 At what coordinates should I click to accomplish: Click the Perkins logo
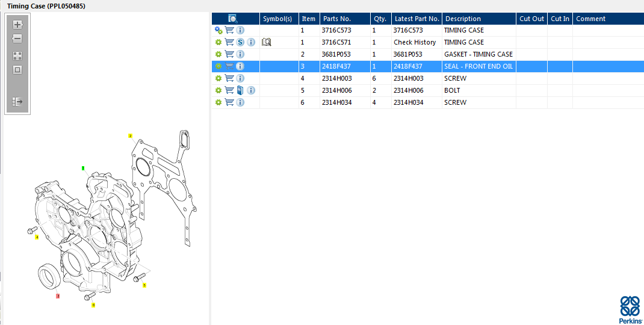(x=630, y=310)
